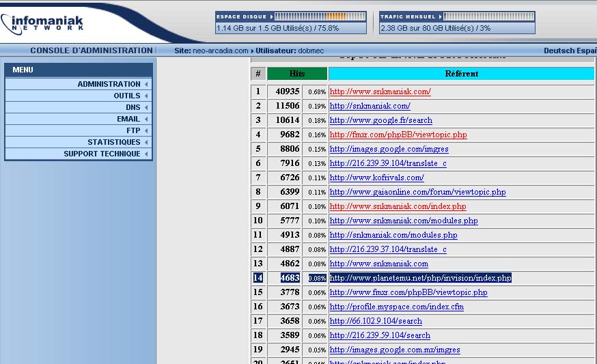Open the 66.102.9.104/search link

[x=376, y=321]
